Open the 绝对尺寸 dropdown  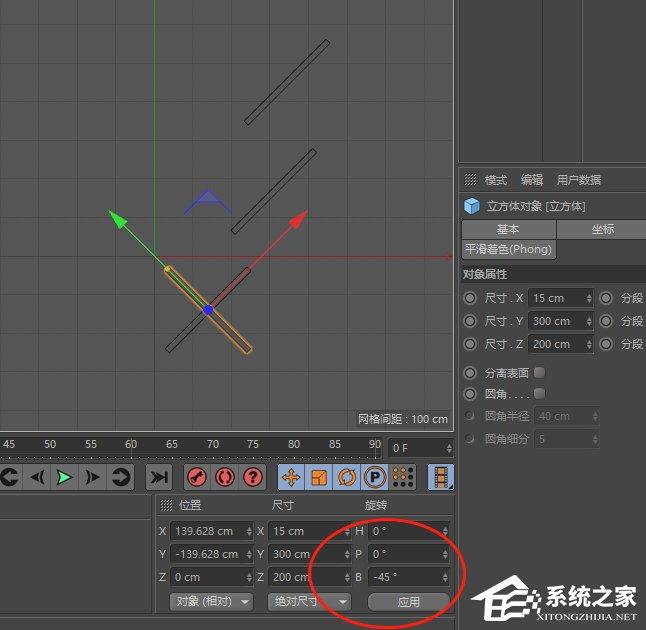[309, 602]
